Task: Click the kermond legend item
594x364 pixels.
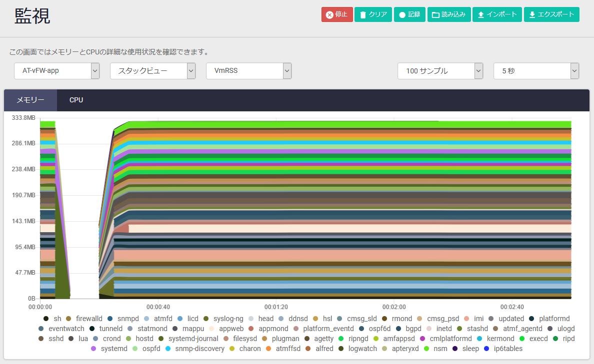Action: 495,338
